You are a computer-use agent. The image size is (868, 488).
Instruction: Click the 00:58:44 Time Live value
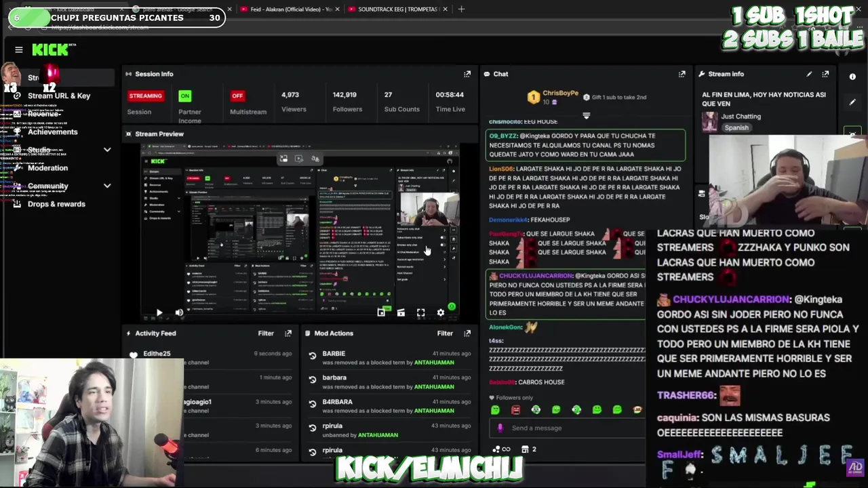click(x=450, y=95)
